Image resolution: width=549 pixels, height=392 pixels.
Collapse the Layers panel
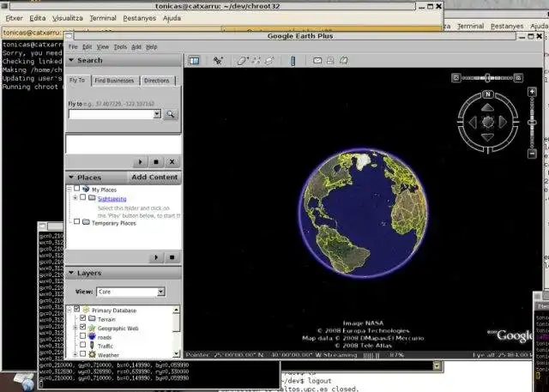(71, 273)
